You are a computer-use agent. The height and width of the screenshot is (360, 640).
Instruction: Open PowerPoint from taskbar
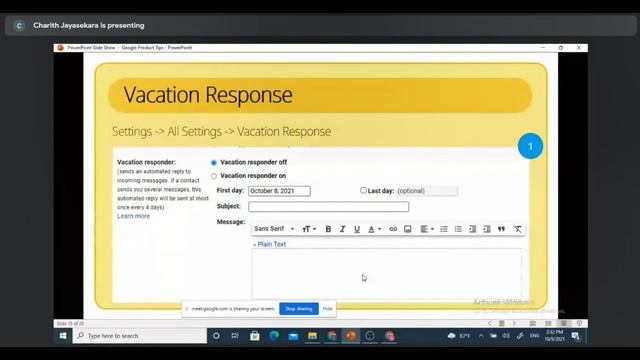pos(351,336)
